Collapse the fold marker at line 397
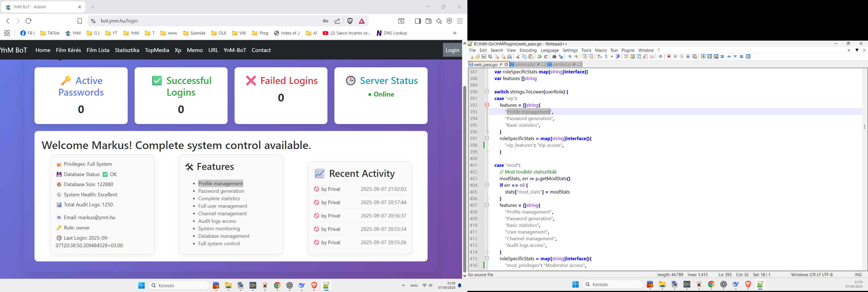 487,138
